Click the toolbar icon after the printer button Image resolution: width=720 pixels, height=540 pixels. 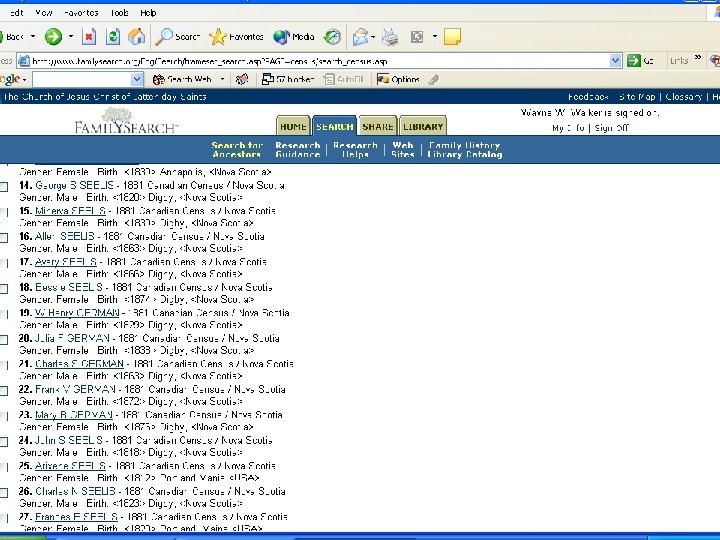tap(416, 37)
